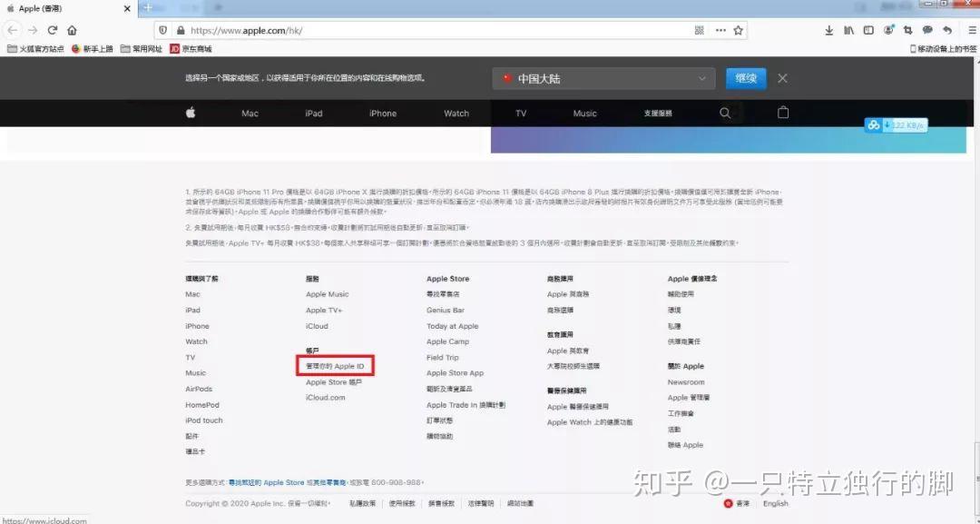Open Mac in the top navigation bar
The image size is (980, 524).
tap(250, 114)
